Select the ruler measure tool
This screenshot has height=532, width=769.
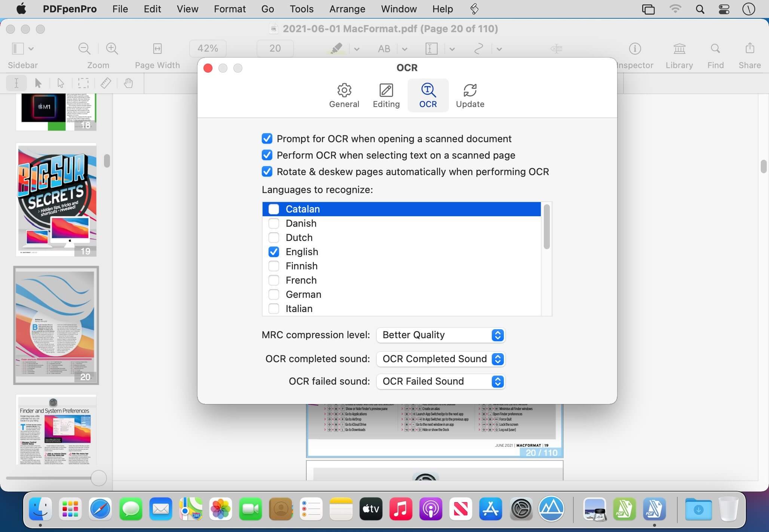point(106,83)
